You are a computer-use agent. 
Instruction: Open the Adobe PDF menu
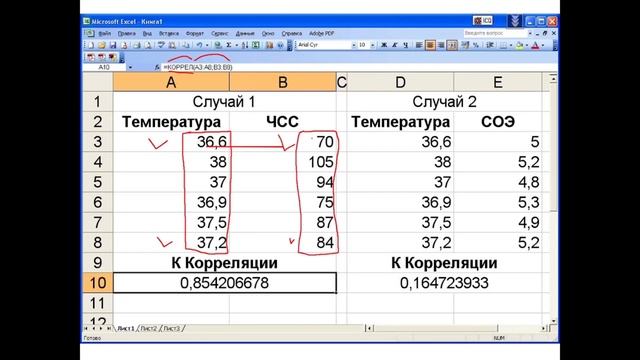click(x=322, y=33)
